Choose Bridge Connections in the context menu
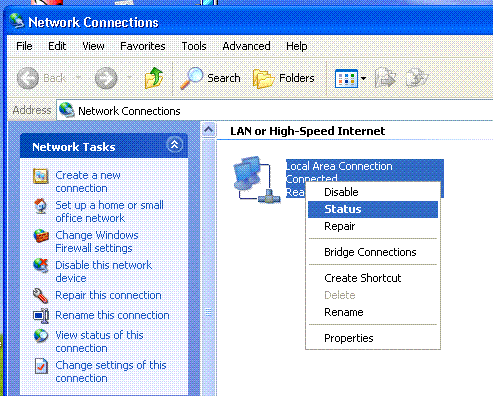The image size is (493, 396). (x=373, y=252)
